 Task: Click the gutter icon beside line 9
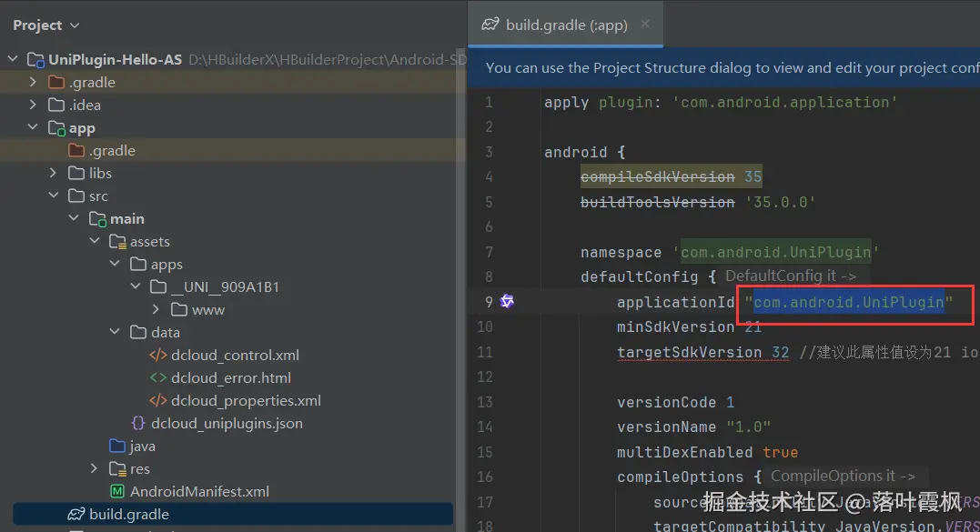click(x=507, y=302)
